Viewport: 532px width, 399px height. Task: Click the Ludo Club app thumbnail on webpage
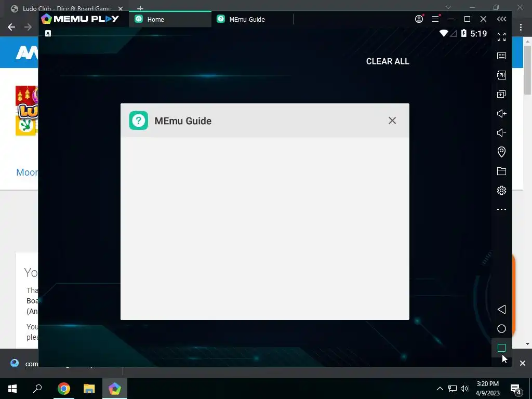[x=27, y=111]
